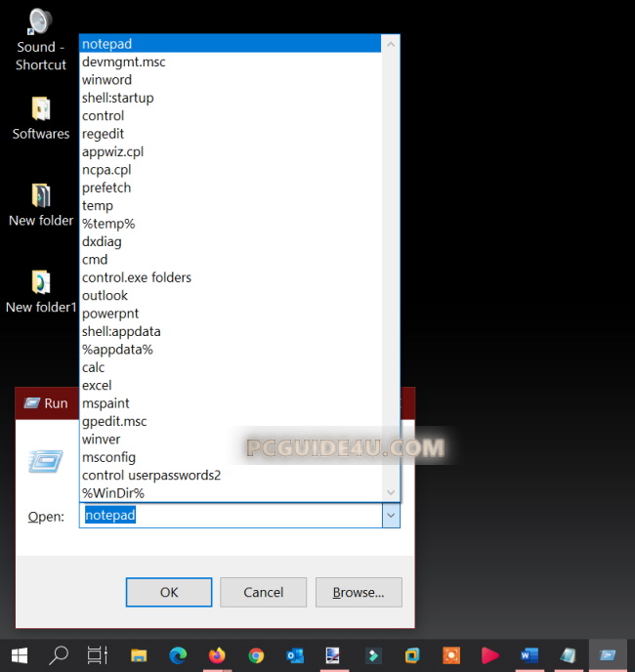Select winver from the list

231,440
